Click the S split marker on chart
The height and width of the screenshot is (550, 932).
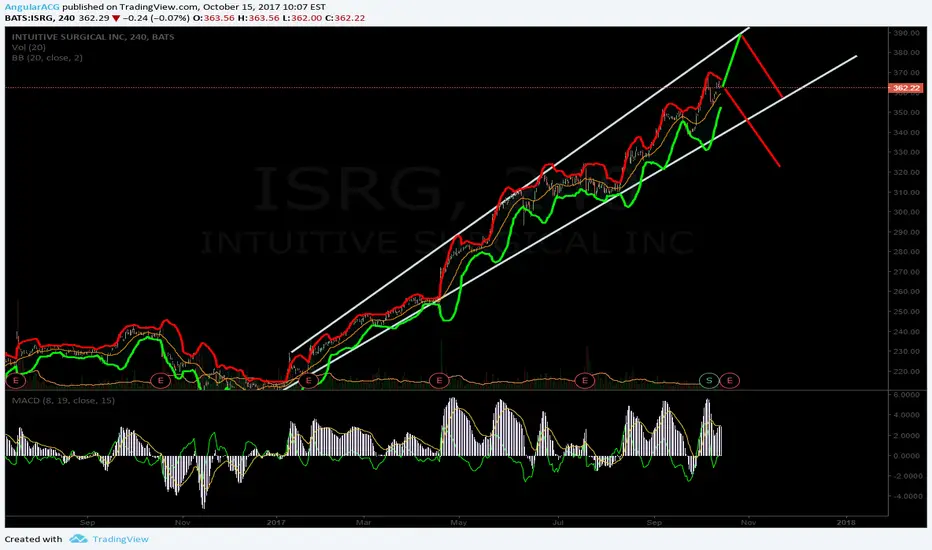click(x=709, y=381)
